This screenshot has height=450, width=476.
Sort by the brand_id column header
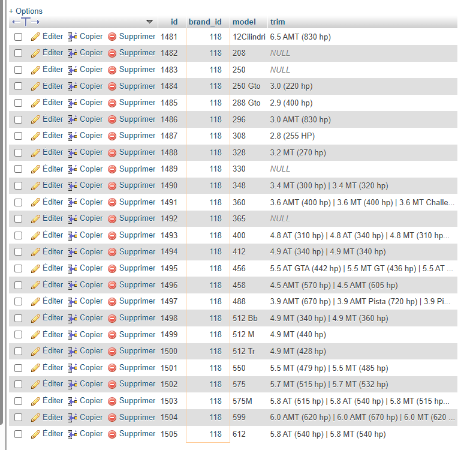coord(205,22)
